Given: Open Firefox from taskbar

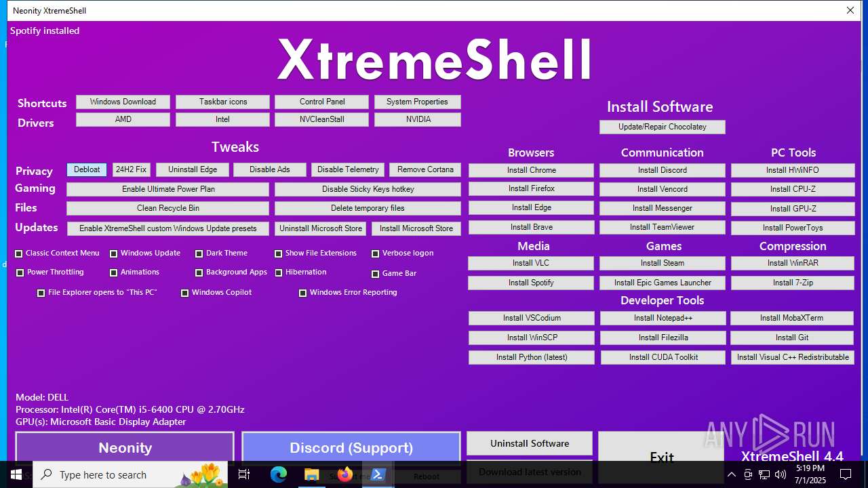Looking at the screenshot, I should (x=345, y=474).
